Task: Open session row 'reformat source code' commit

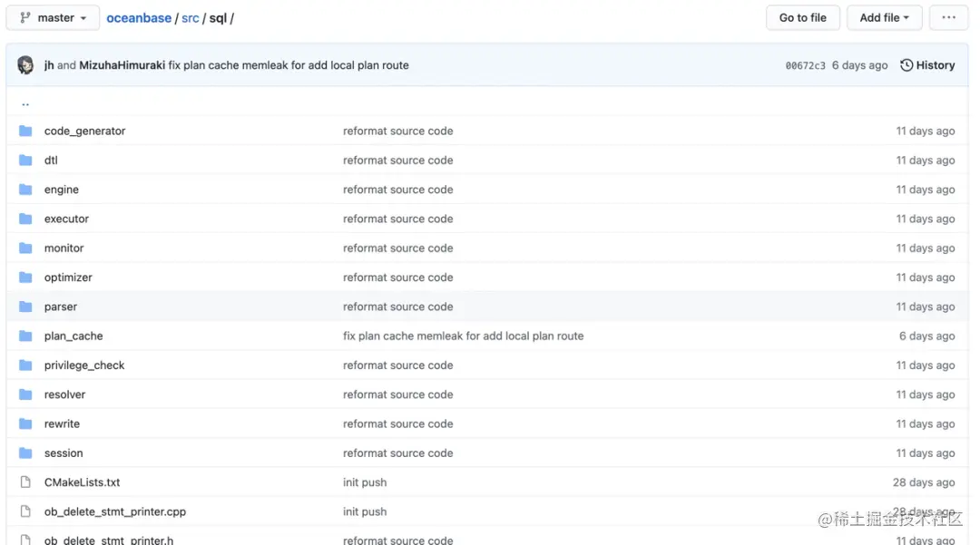Action: pyautogui.click(x=398, y=453)
